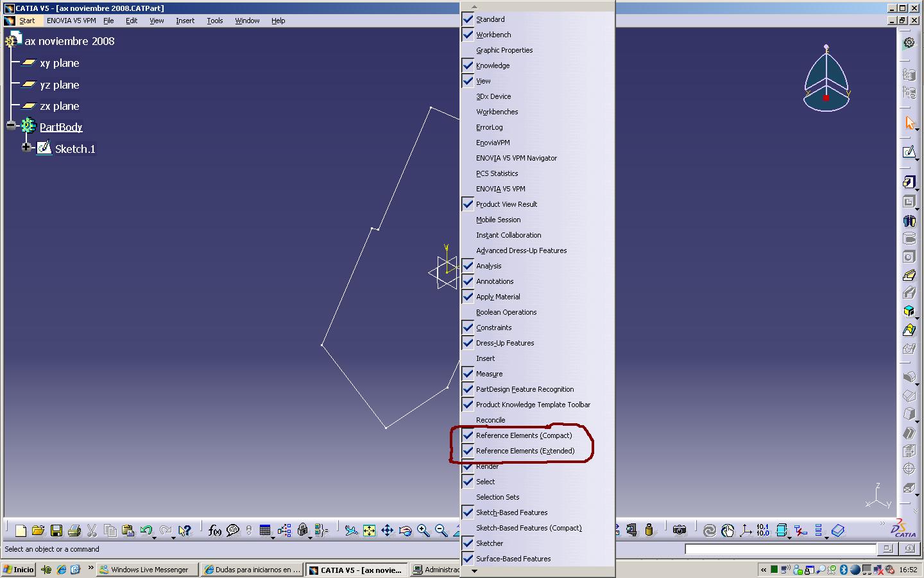
Task: Click the Axis System icon
Action: (746, 530)
